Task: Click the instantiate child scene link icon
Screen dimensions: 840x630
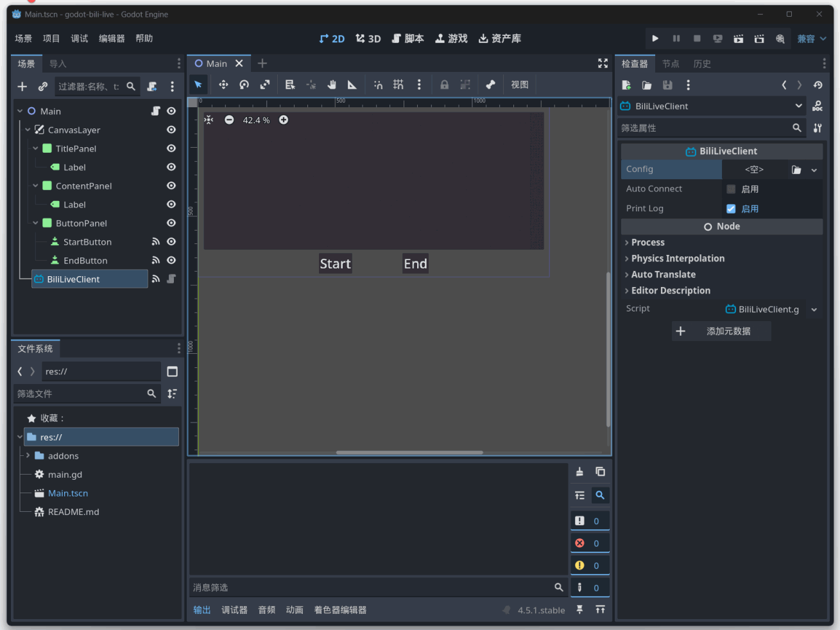Action: point(43,86)
